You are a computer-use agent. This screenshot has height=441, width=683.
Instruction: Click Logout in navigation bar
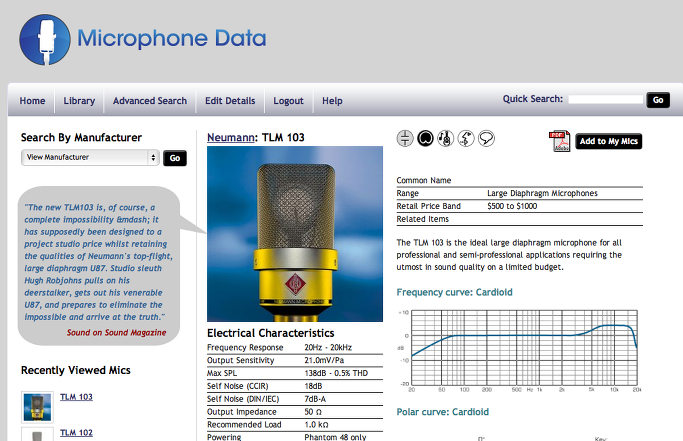click(x=288, y=101)
